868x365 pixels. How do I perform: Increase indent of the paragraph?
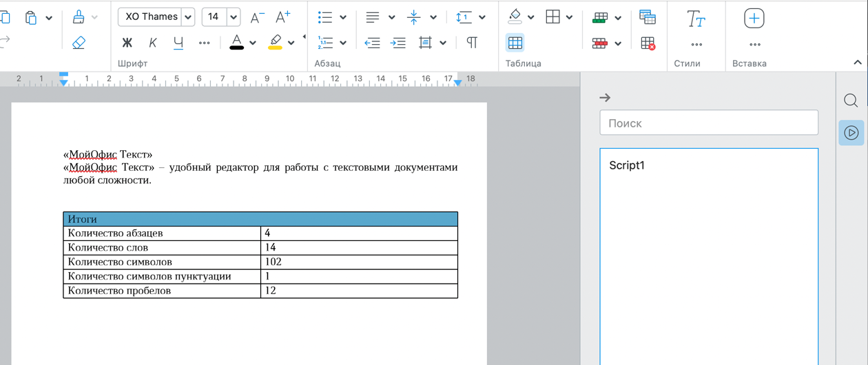[x=398, y=43]
